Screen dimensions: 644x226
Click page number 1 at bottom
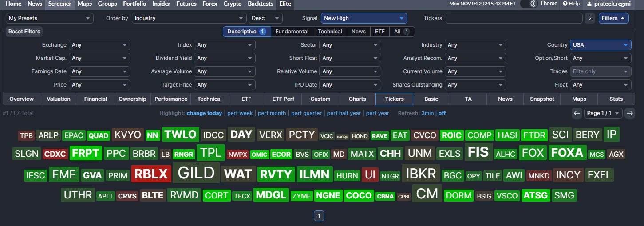click(x=319, y=216)
